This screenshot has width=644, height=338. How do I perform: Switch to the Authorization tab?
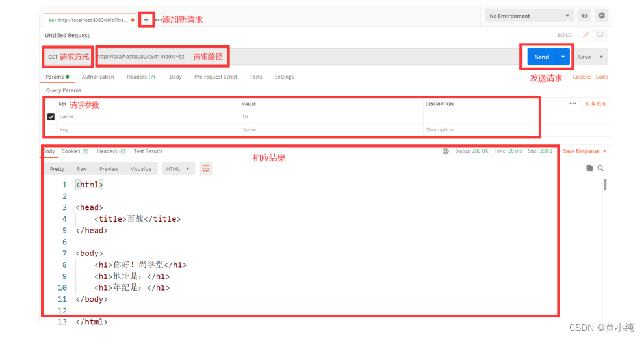[x=97, y=77]
